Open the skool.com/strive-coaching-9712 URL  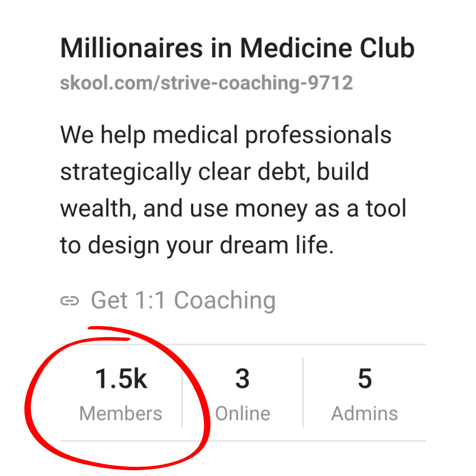pos(206,82)
